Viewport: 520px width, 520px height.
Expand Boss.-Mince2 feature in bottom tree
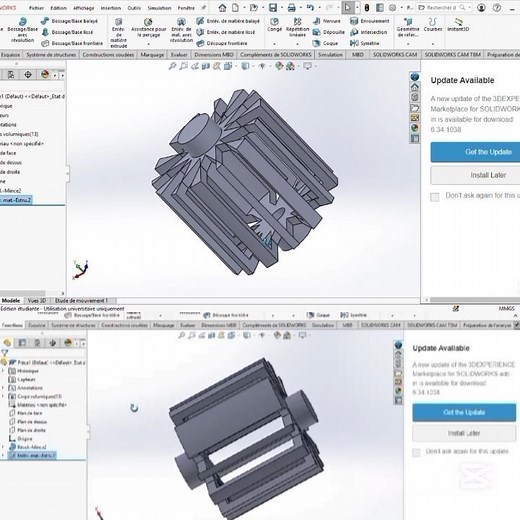tap(3, 447)
